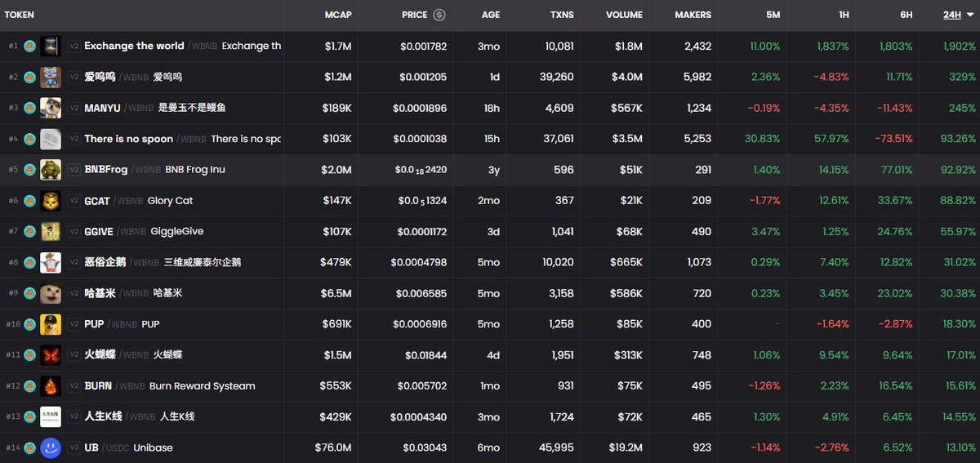The width and height of the screenshot is (980, 463).
Task: Open the 人生K线 token image
Action: pyautogui.click(x=51, y=416)
